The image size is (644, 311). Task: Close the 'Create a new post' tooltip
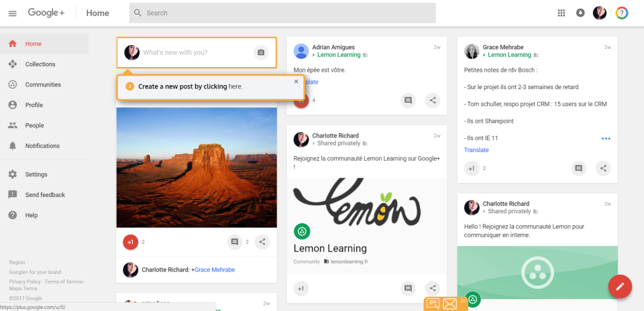297,82
